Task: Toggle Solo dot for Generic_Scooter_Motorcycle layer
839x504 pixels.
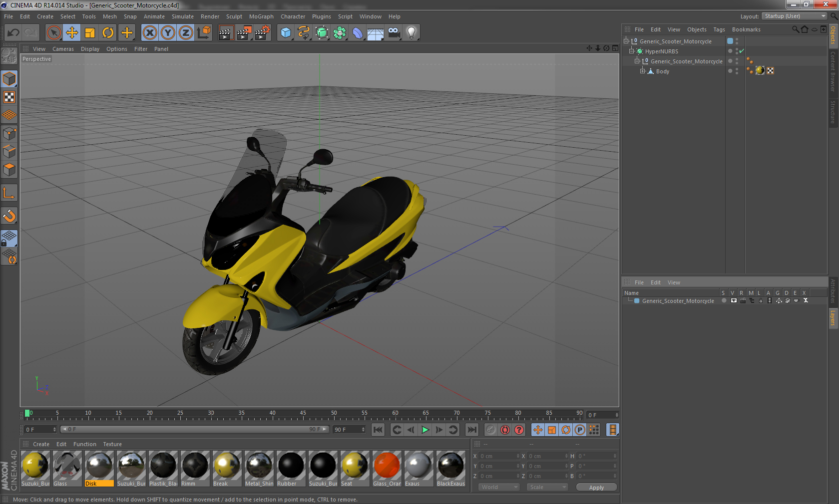Action: pyautogui.click(x=724, y=300)
